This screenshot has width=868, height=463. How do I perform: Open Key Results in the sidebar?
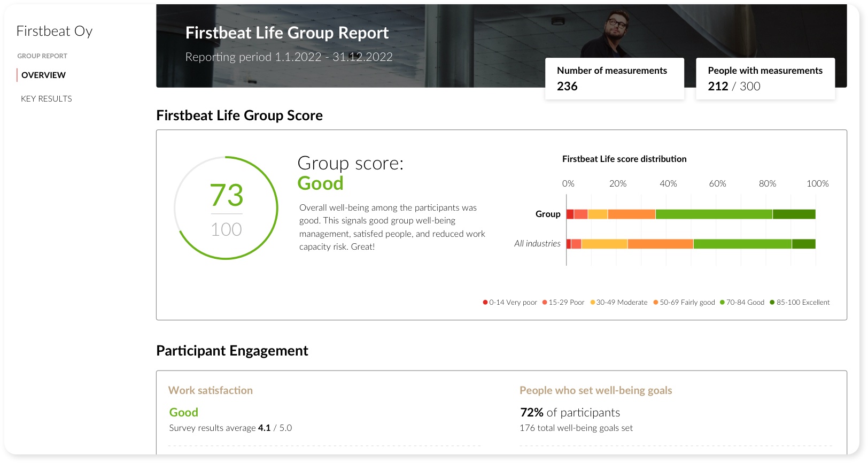coord(46,98)
